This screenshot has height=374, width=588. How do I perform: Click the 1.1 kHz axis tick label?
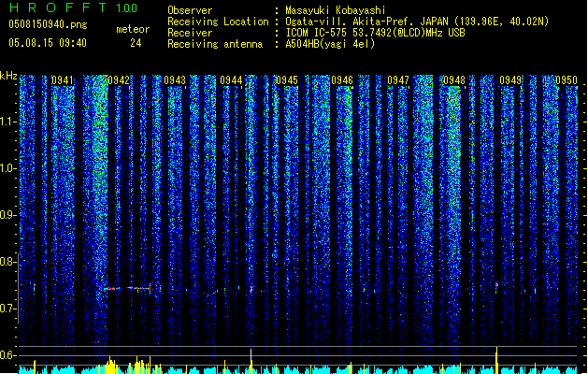[8, 122]
